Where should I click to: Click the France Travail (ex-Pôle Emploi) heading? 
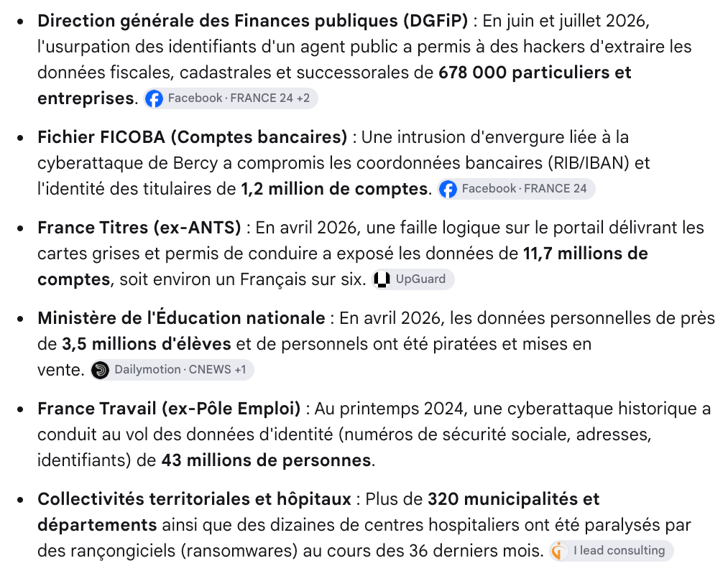point(169,409)
